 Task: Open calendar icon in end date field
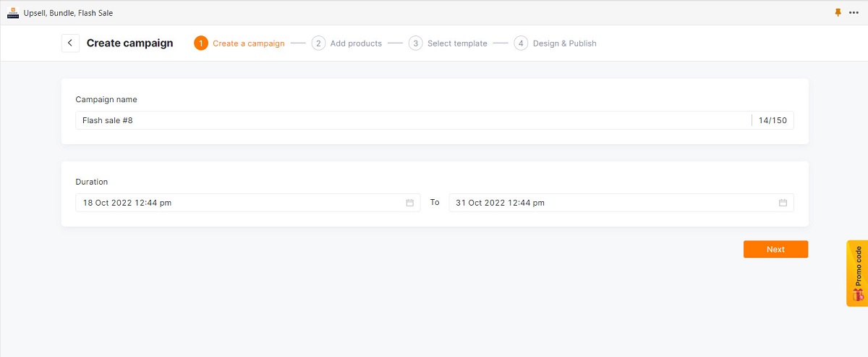[783, 203]
